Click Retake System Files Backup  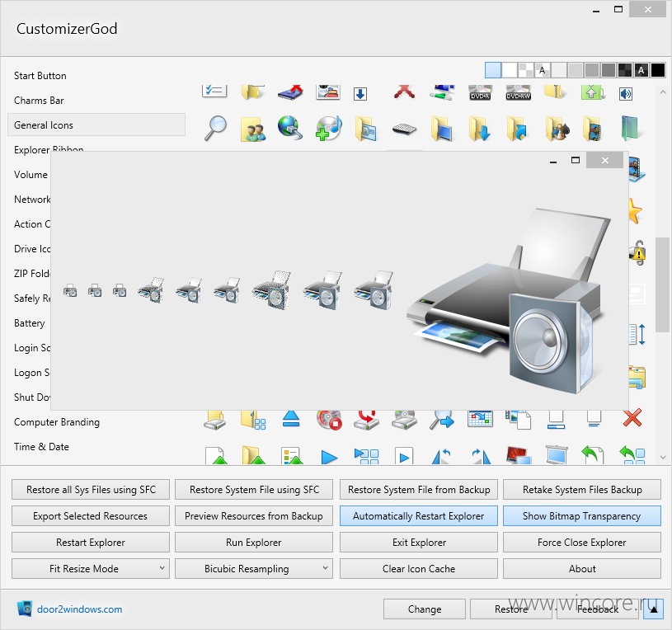581,490
